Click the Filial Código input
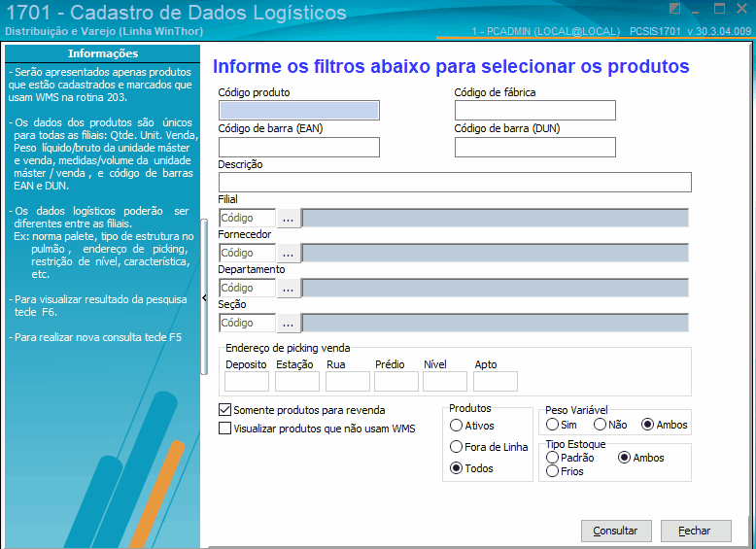This screenshot has width=756, height=549. pos(248,218)
